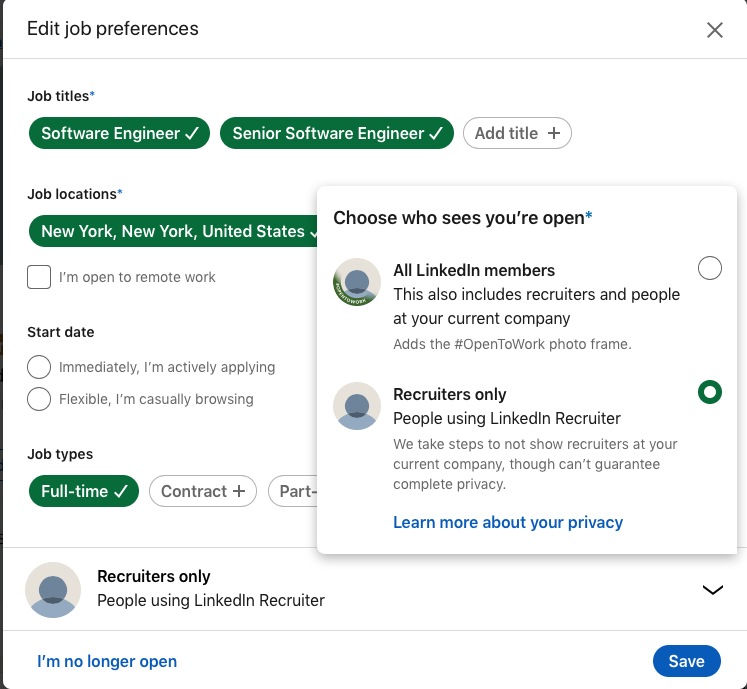Select Immediately, I'm actively applying option
Image resolution: width=747 pixels, height=689 pixels.
[39, 367]
